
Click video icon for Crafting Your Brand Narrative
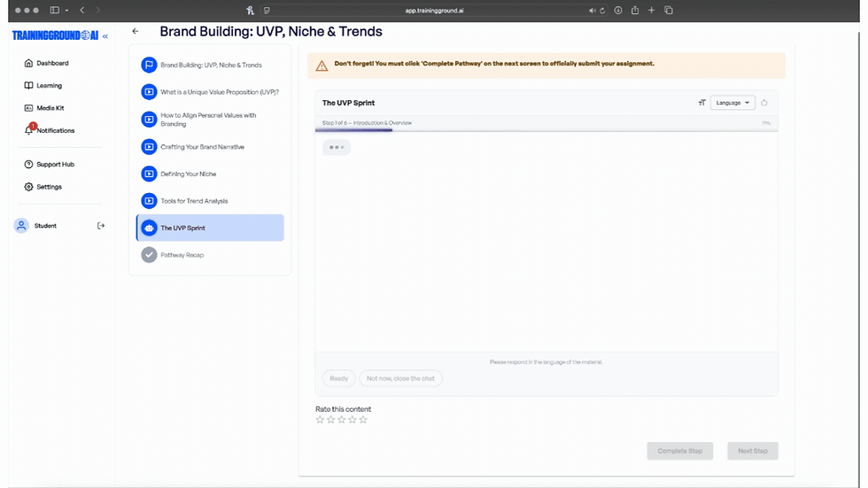point(149,147)
